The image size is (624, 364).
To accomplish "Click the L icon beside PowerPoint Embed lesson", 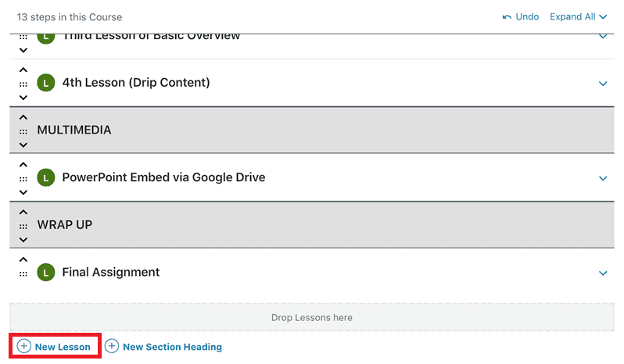I will tap(46, 177).
